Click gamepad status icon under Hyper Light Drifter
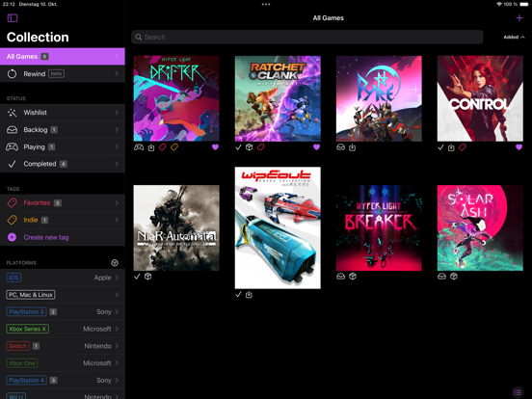The width and height of the screenshot is (532, 399). pos(139,147)
